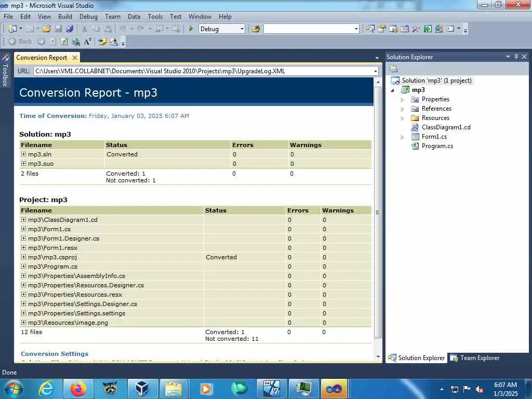Click the Team Explorer toolbar icon
The height and width of the screenshot is (399, 532).
pyautogui.click(x=393, y=29)
